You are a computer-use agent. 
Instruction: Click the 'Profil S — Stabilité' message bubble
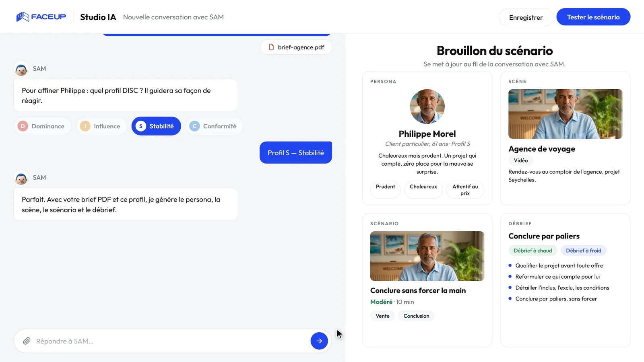[296, 152]
